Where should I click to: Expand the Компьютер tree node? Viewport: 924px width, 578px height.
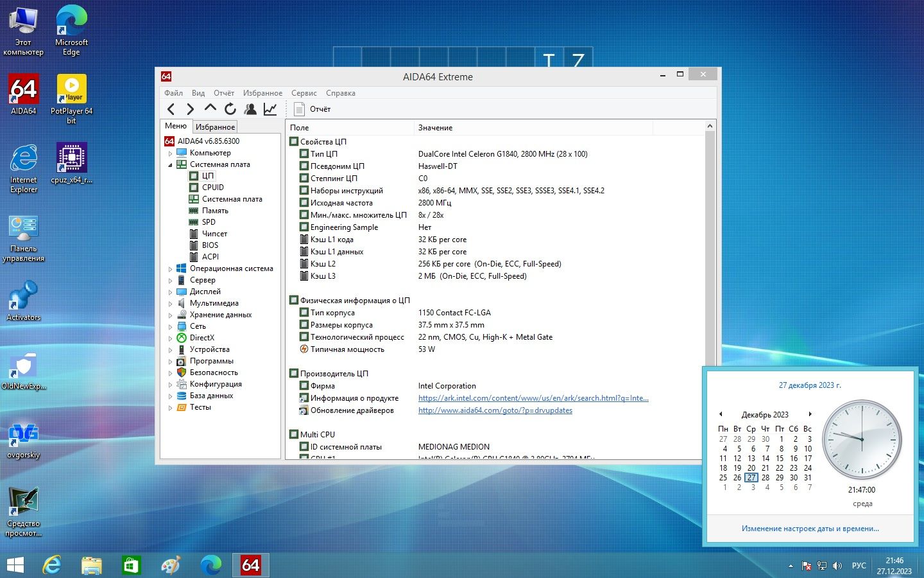pos(170,153)
